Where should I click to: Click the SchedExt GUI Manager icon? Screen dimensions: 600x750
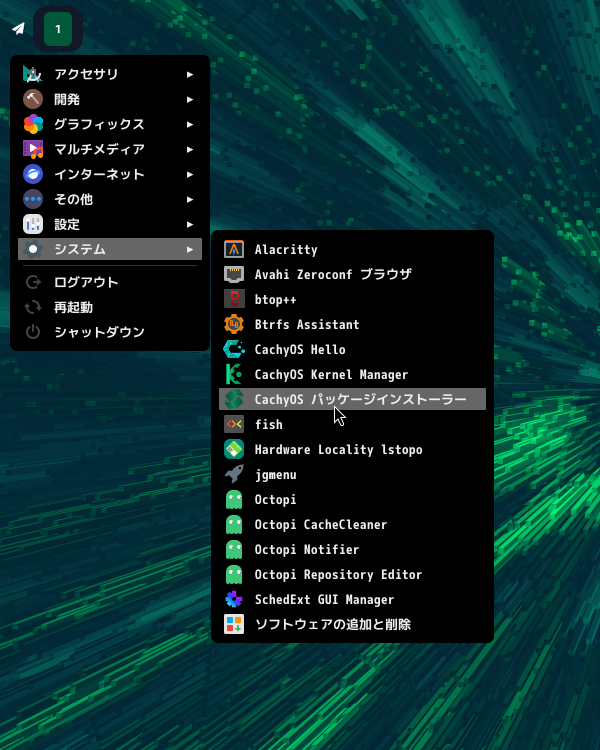(x=234, y=599)
